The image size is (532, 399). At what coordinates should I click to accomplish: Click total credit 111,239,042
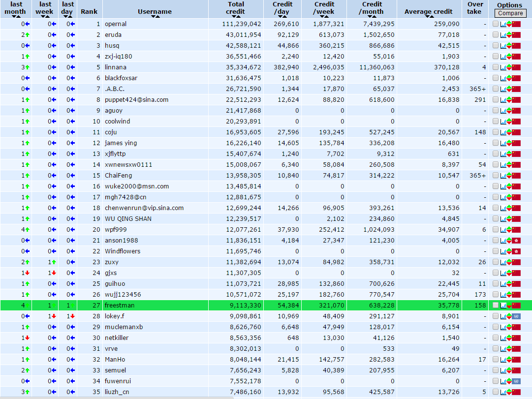[242, 24]
